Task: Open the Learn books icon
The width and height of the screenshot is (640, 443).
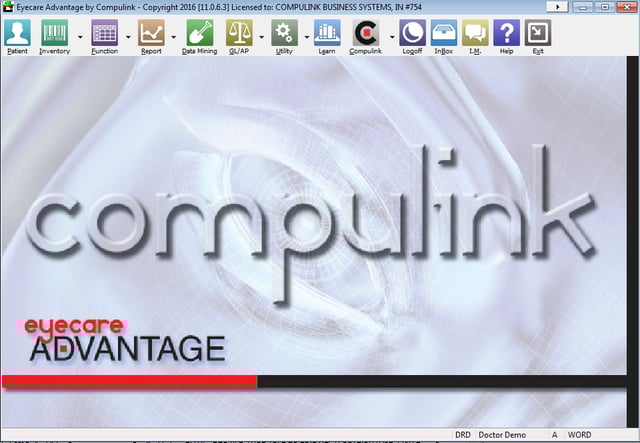Action: click(327, 33)
